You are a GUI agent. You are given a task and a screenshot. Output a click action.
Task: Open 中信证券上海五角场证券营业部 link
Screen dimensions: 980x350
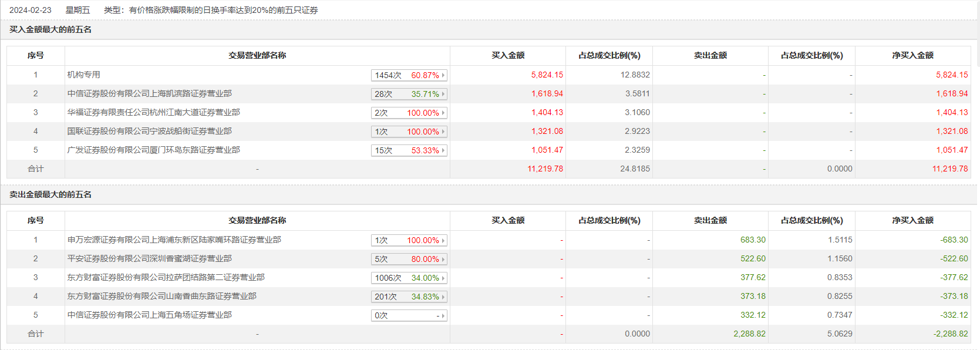(149, 315)
